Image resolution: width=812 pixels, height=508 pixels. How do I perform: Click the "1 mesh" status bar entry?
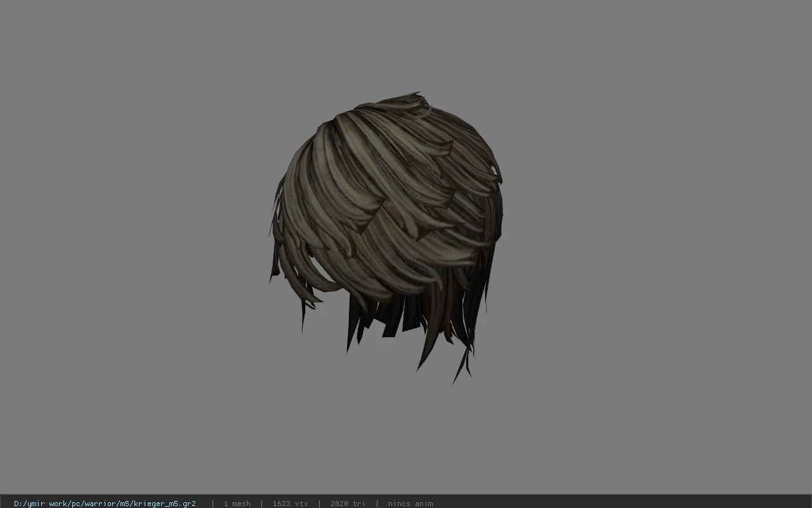point(237,504)
